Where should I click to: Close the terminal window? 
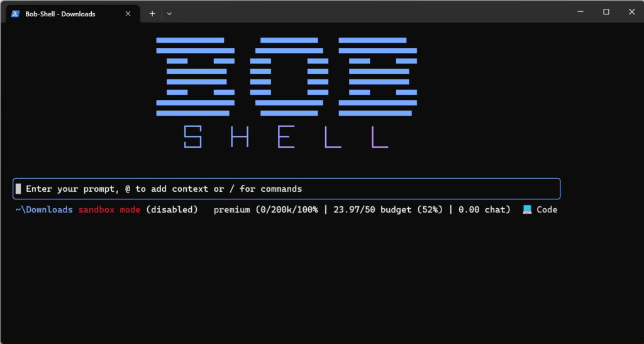[631, 12]
